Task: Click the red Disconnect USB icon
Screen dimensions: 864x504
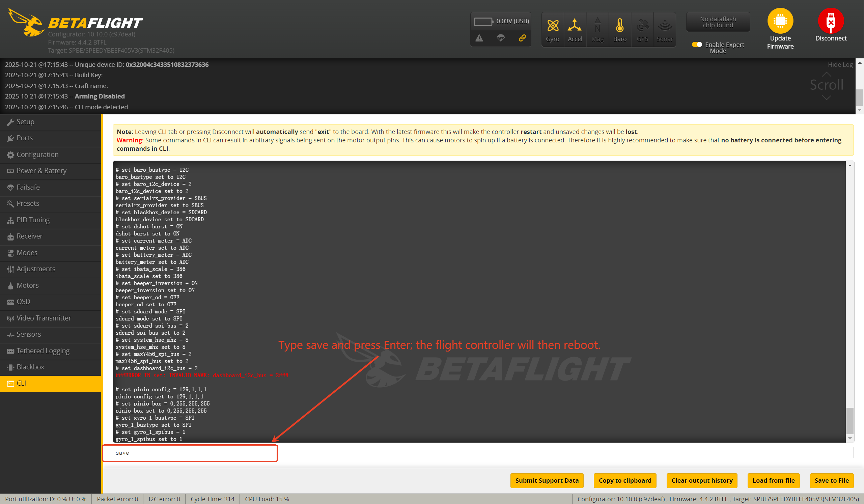Action: pyautogui.click(x=830, y=21)
